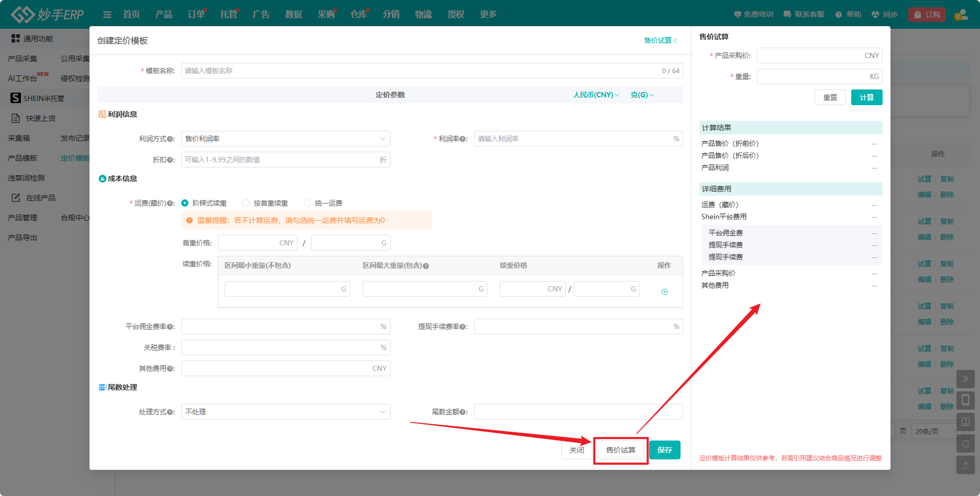Click the 关闭 button
This screenshot has width=980, height=496.
point(577,450)
